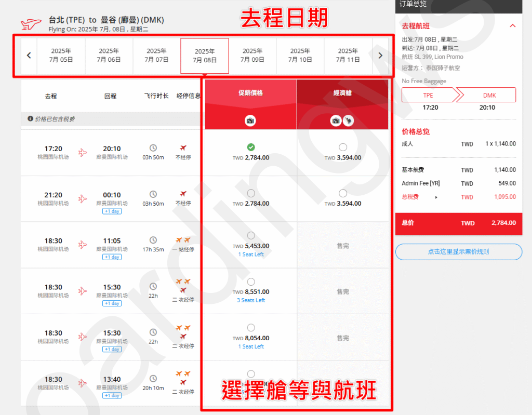Select promo fare 2,784.00 for 21:20 flight

click(251, 193)
